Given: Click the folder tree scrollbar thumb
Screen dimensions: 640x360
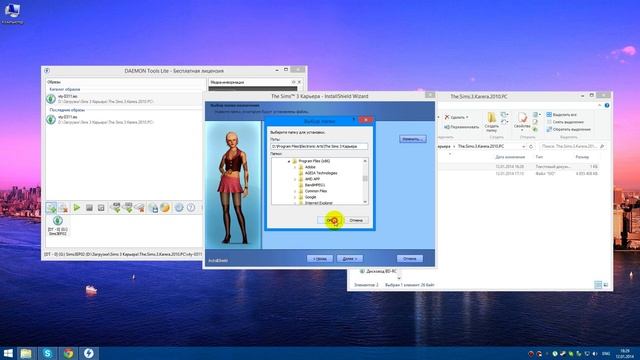Looking at the screenshot, I should click(x=365, y=178).
